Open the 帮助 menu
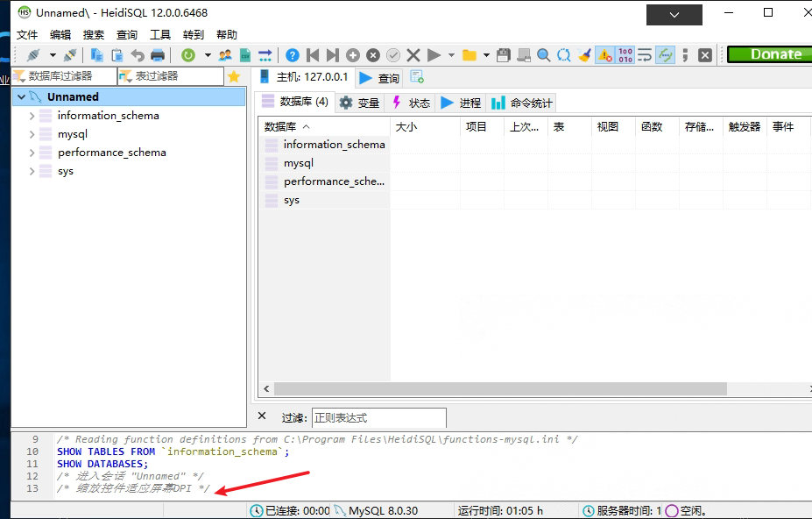This screenshot has width=812, height=519. pos(227,35)
